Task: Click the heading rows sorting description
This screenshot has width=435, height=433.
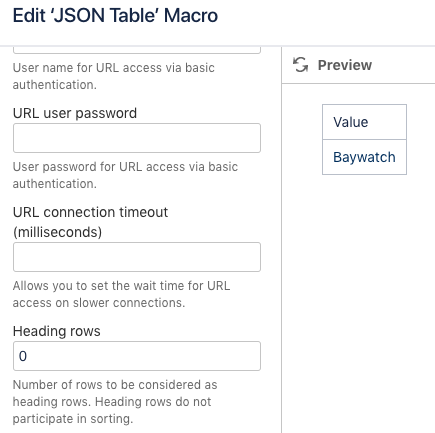Action: coord(115,402)
